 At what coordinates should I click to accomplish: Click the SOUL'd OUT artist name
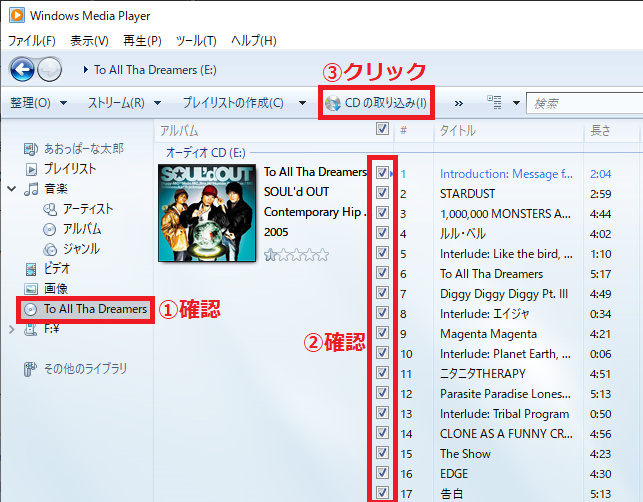pyautogui.click(x=296, y=192)
